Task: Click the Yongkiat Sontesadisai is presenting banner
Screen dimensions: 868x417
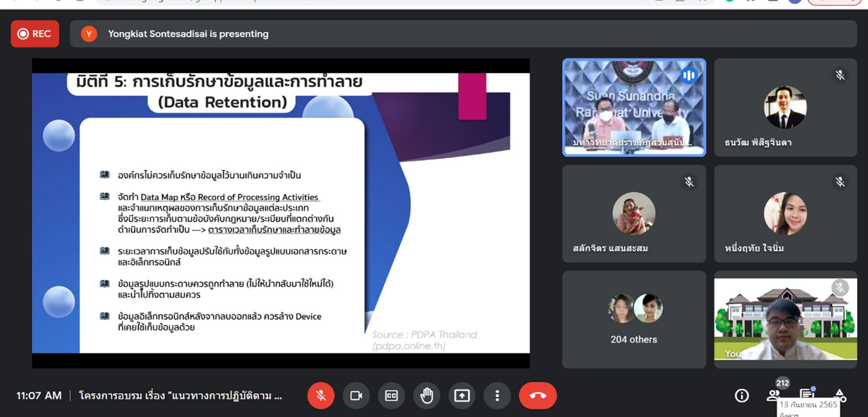Action: coord(188,34)
